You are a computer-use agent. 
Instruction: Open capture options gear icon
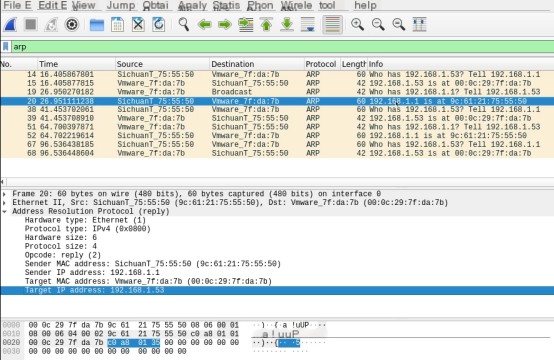point(72,25)
